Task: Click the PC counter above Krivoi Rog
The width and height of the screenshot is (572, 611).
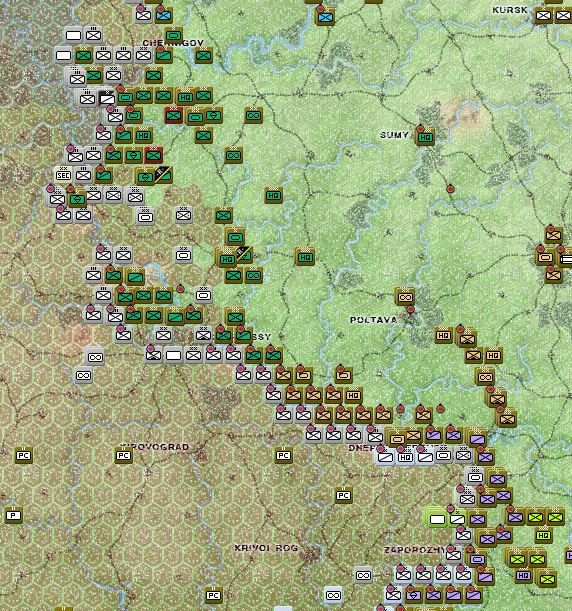Action: (343, 495)
